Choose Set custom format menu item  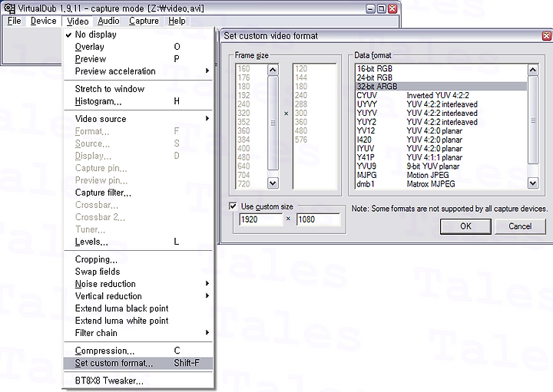[x=138, y=363]
